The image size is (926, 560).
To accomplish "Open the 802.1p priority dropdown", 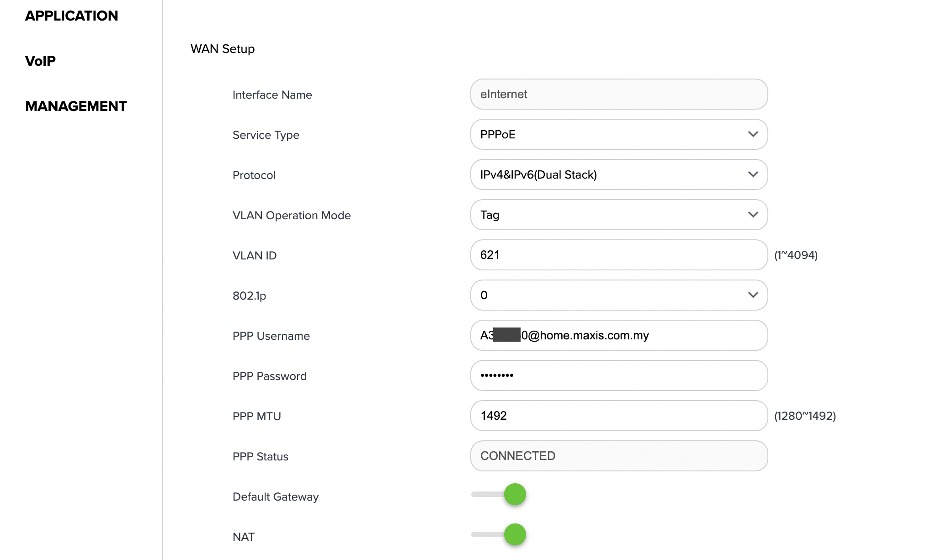I will click(618, 295).
